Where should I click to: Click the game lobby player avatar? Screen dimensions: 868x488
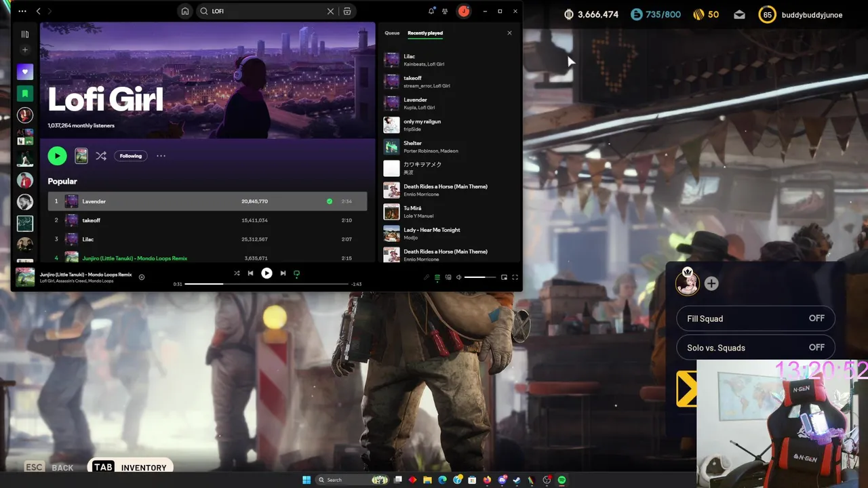click(688, 283)
